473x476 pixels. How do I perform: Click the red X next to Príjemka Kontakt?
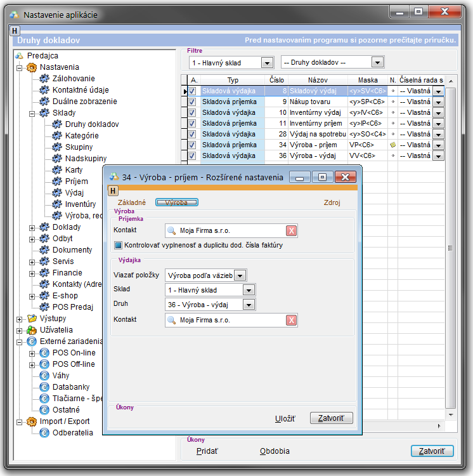click(x=291, y=230)
